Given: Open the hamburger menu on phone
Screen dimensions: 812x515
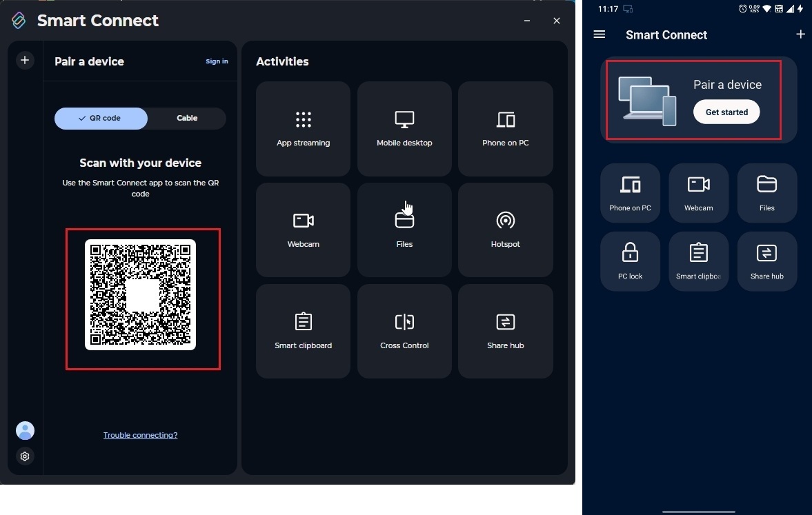Looking at the screenshot, I should (x=600, y=34).
